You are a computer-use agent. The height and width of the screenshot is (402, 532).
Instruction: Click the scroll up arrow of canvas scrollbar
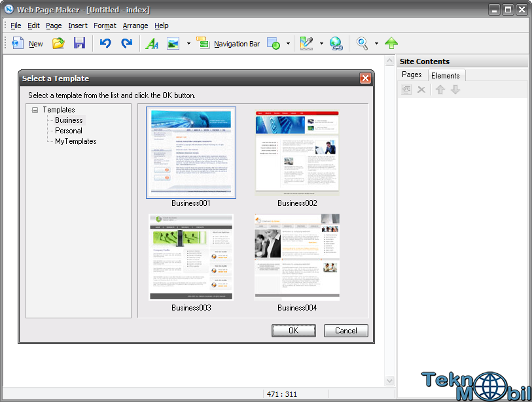(x=389, y=61)
